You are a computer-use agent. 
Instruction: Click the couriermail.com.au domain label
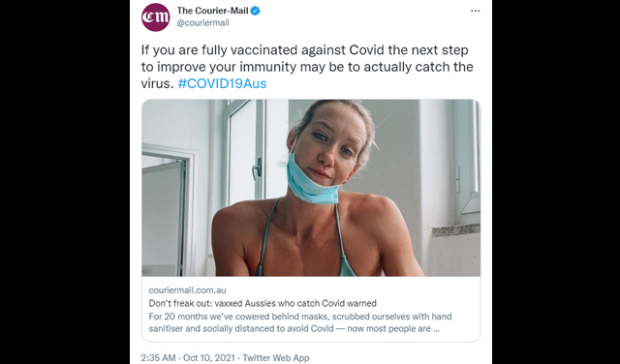(x=187, y=290)
